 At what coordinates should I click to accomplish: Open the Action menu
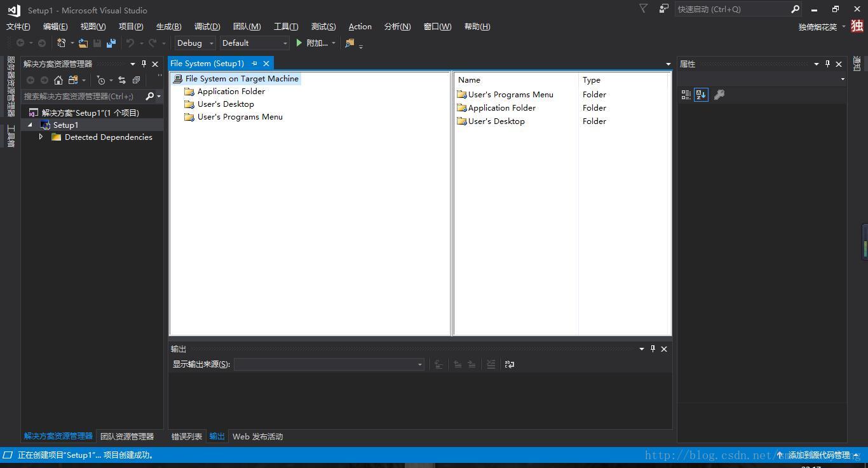(360, 27)
